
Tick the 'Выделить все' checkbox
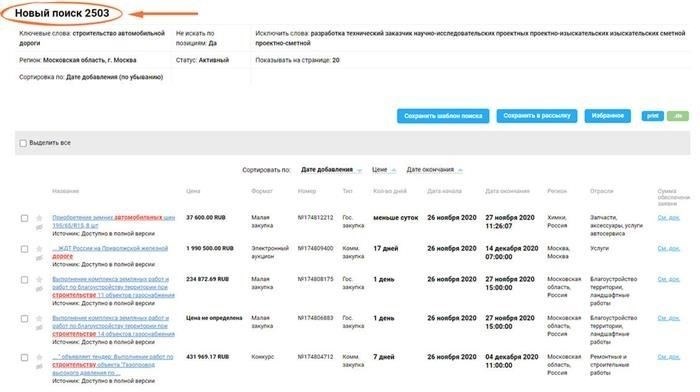tap(23, 143)
